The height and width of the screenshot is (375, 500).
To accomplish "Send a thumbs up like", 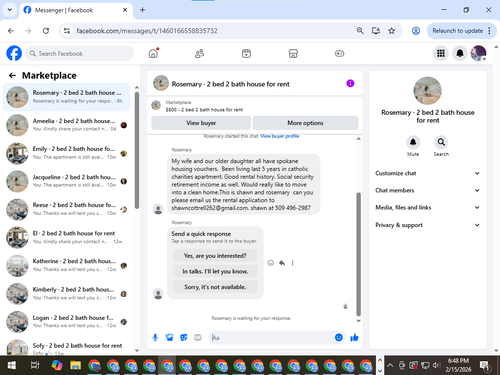I will [354, 338].
